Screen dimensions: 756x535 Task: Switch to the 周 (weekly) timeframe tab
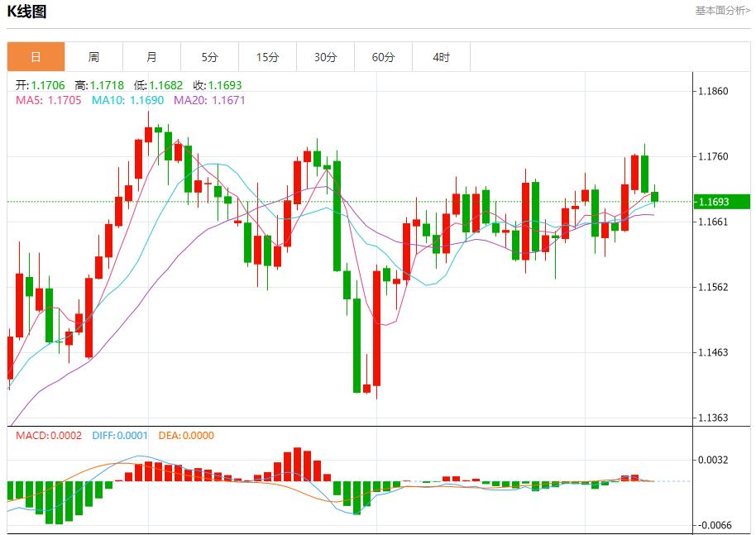click(93, 56)
